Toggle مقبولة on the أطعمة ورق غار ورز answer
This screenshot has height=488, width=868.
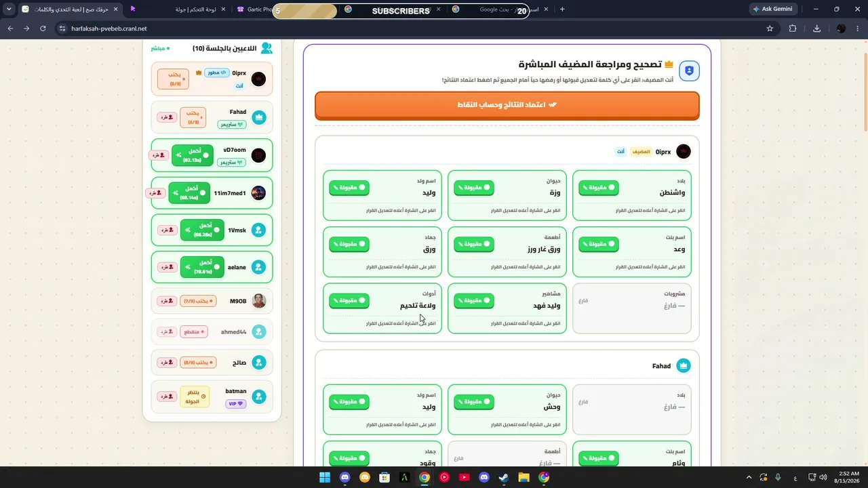(x=474, y=244)
